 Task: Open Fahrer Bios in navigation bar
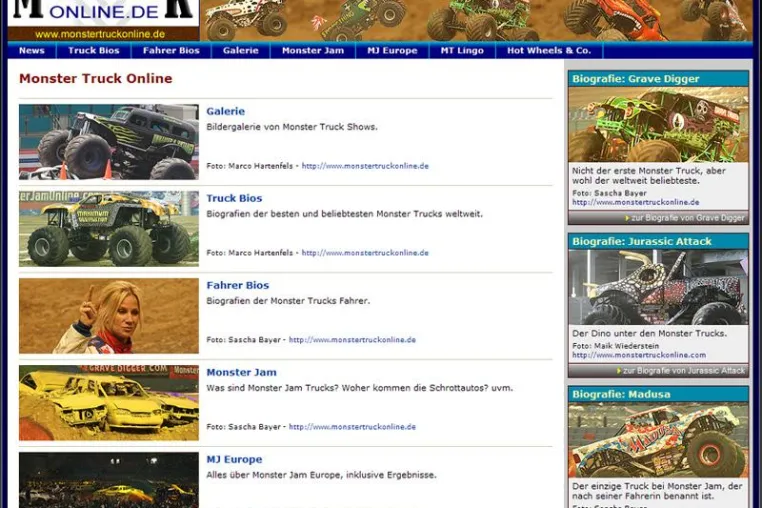(171, 51)
